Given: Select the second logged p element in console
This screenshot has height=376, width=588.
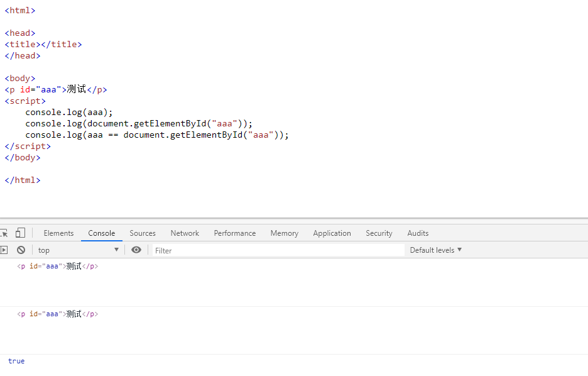Looking at the screenshot, I should (57, 314).
